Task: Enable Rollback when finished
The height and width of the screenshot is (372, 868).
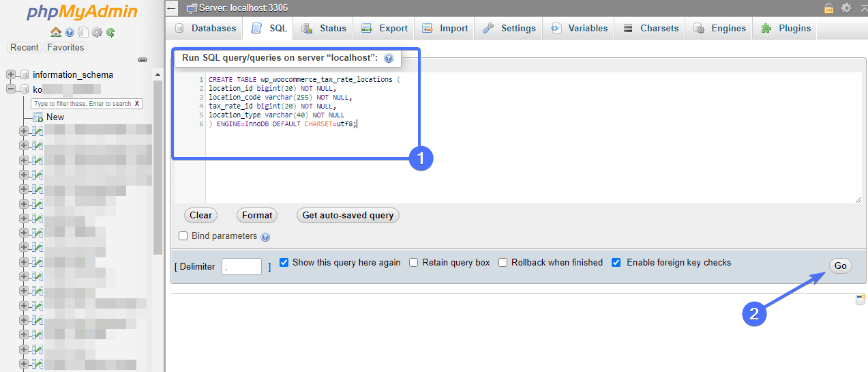Action: coord(503,262)
